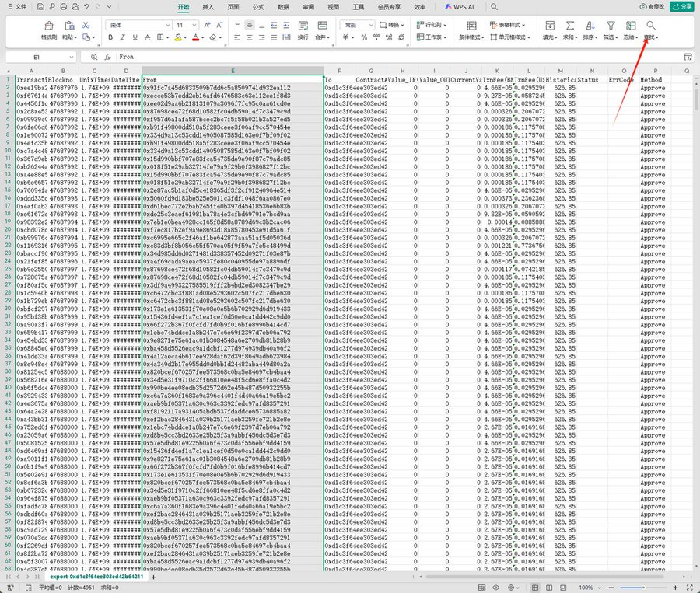Toggle top vertical alignment
Screen dimensions: 700x593
click(x=237, y=25)
